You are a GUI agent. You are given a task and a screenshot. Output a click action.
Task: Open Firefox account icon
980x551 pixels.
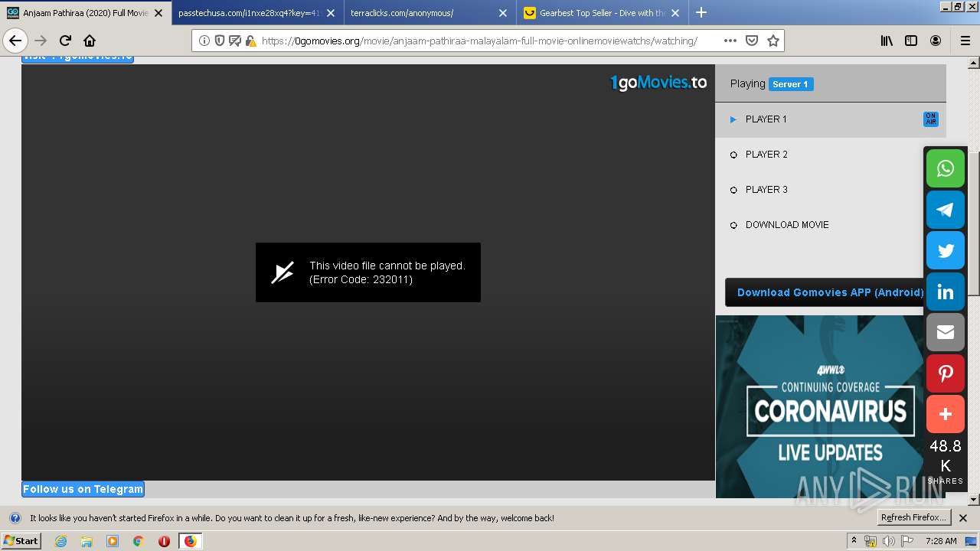tap(936, 41)
